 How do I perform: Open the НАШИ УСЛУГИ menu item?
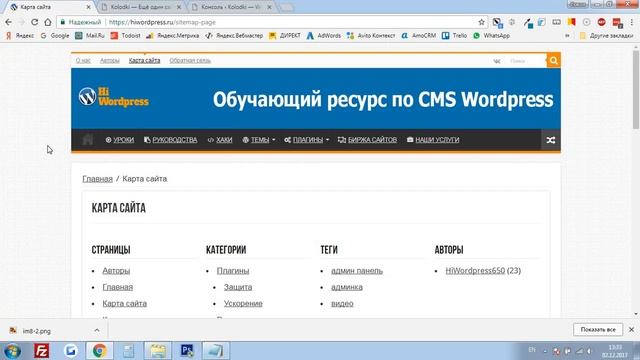click(433, 140)
